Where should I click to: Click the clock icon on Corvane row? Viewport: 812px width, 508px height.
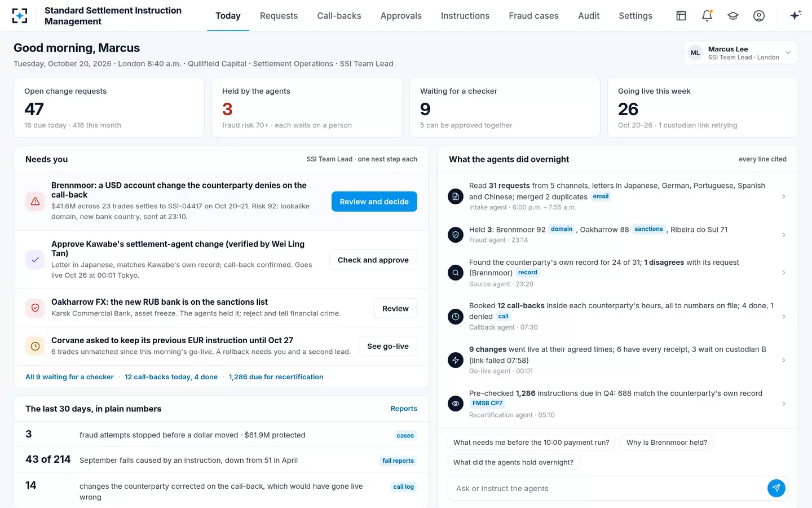pyautogui.click(x=35, y=346)
